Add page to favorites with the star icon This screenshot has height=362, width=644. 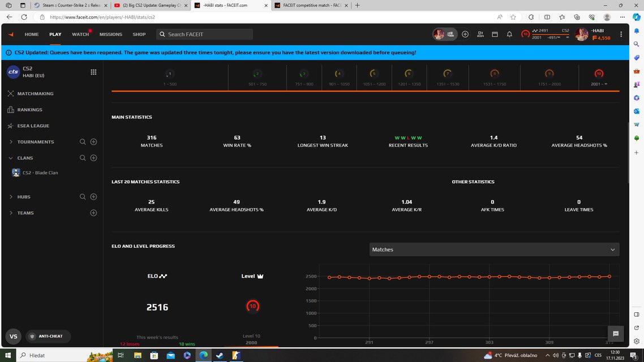coord(513,17)
